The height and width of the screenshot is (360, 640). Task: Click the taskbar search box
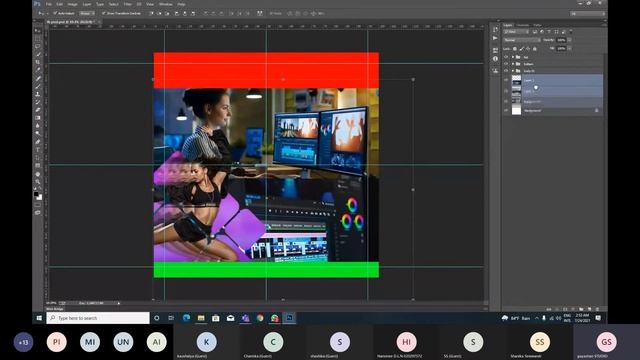pos(98,318)
